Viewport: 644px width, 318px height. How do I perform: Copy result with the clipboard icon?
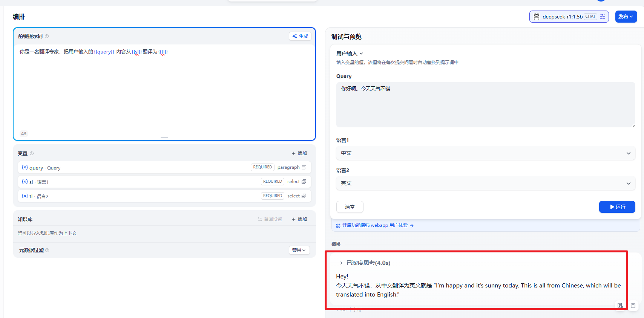coord(633,306)
